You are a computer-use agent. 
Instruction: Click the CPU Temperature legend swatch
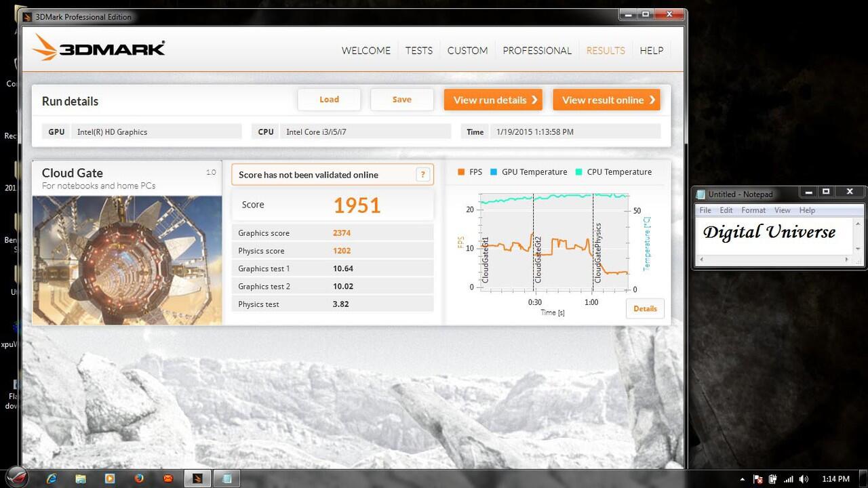(x=579, y=172)
